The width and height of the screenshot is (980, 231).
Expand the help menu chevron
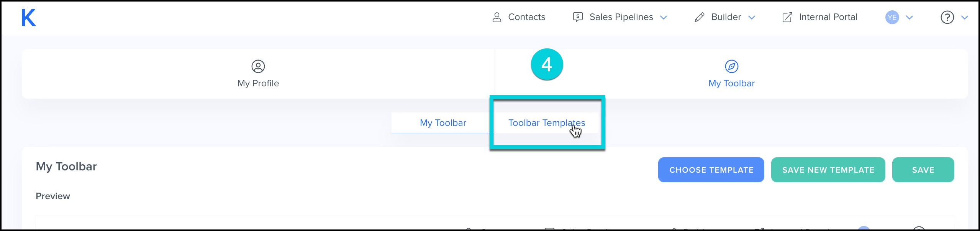tap(965, 17)
